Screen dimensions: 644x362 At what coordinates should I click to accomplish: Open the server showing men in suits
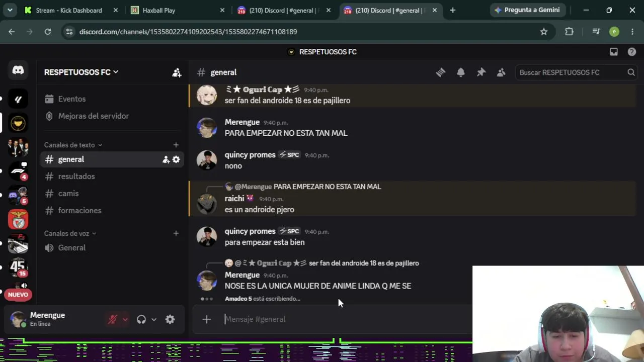pyautogui.click(x=18, y=147)
